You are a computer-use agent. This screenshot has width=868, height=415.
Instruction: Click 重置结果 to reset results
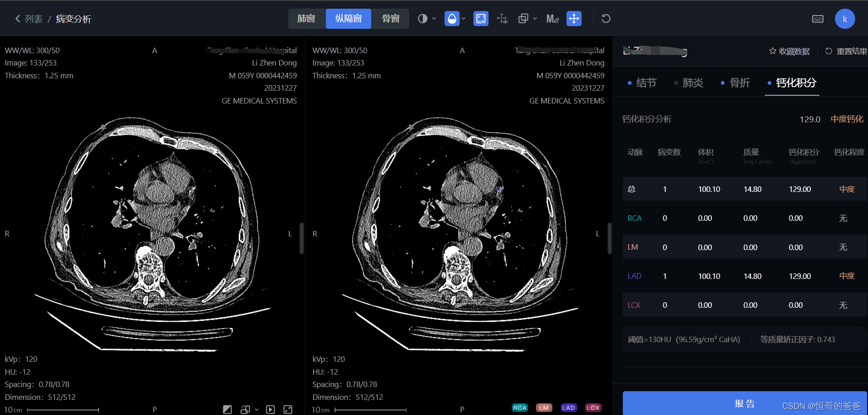point(846,51)
